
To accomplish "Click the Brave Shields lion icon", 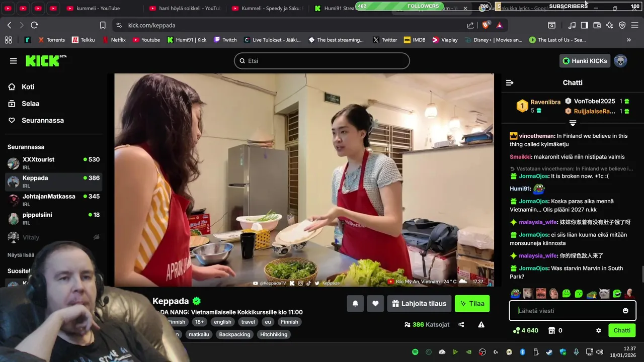I will click(486, 25).
